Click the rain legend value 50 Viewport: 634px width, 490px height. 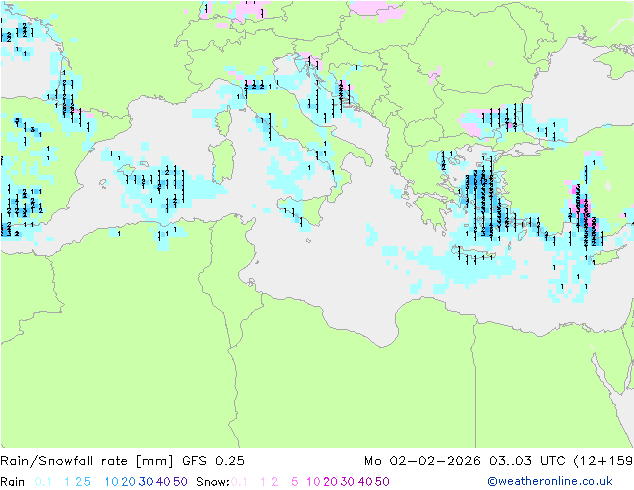(180, 482)
